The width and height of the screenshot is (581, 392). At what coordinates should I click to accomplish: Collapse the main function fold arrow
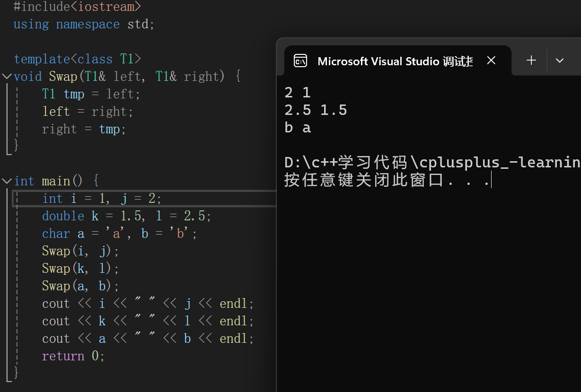[6, 181]
